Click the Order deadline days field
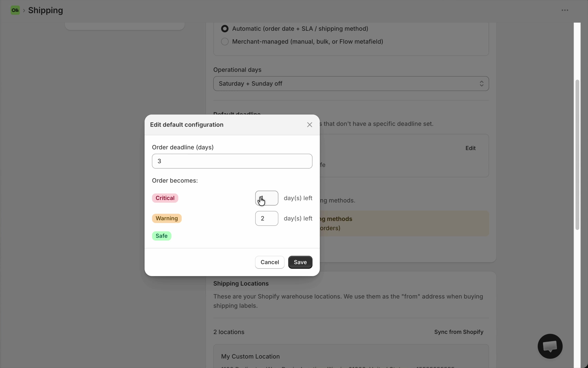Image resolution: width=588 pixels, height=368 pixels. [x=232, y=161]
